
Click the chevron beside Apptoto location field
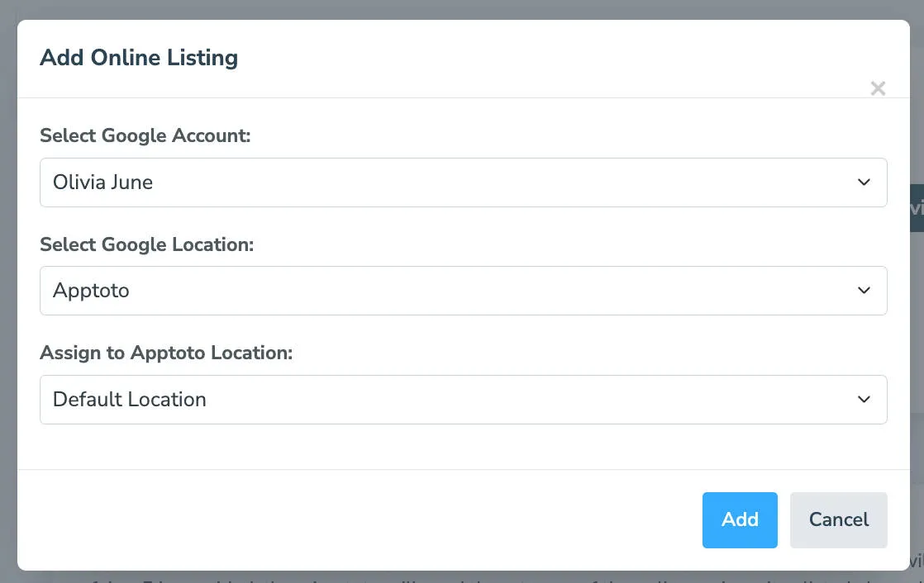[864, 290]
